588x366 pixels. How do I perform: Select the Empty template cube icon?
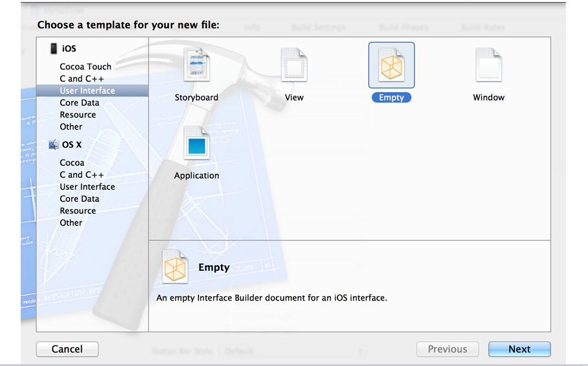point(391,65)
